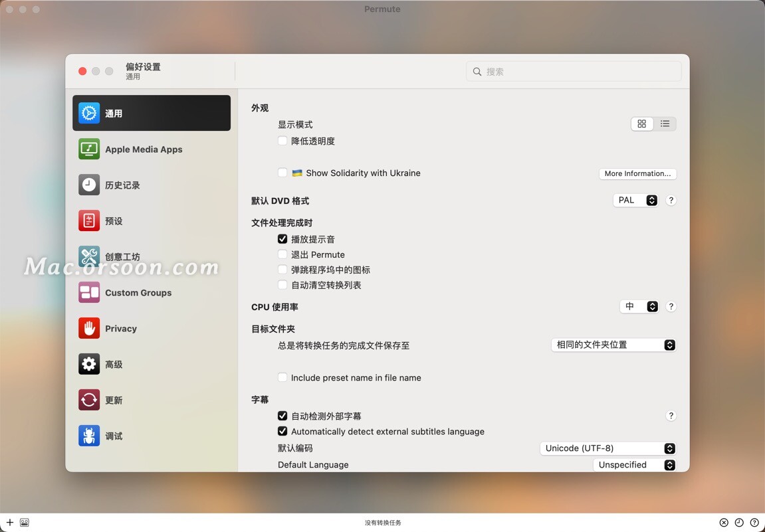Close the 偏好设置 window with red button

point(82,71)
